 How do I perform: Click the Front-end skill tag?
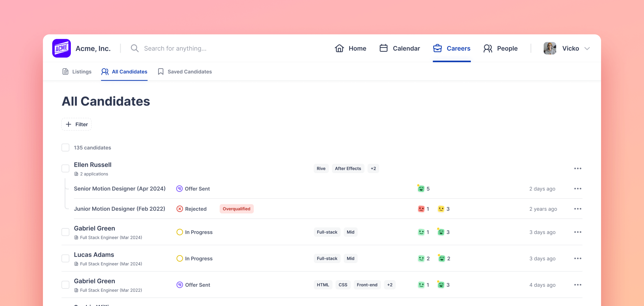point(367,285)
